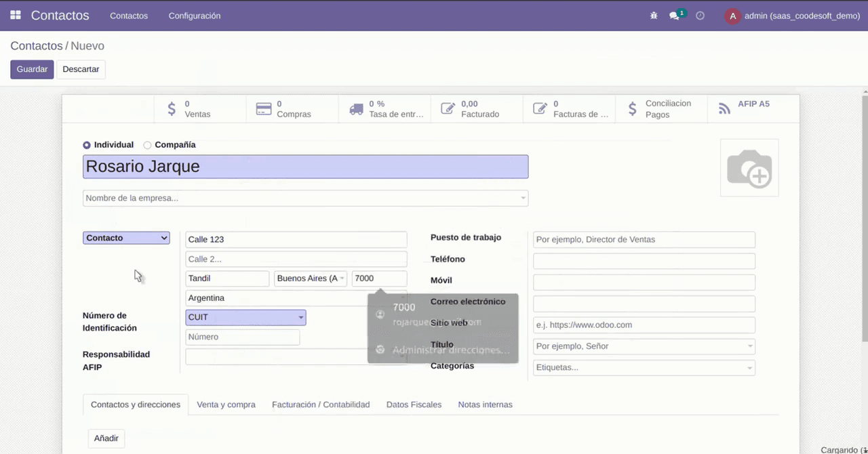
Task: Click the debug bug icon
Action: [x=654, y=16]
